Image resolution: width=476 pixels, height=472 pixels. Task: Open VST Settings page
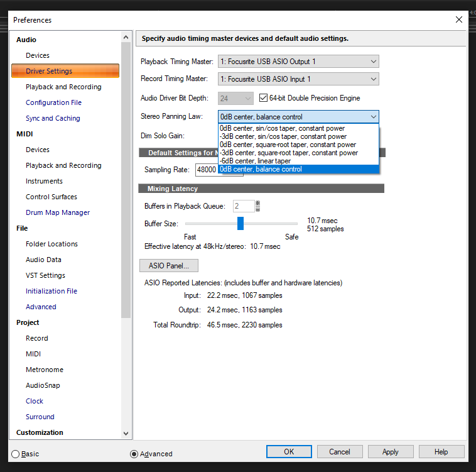click(45, 275)
